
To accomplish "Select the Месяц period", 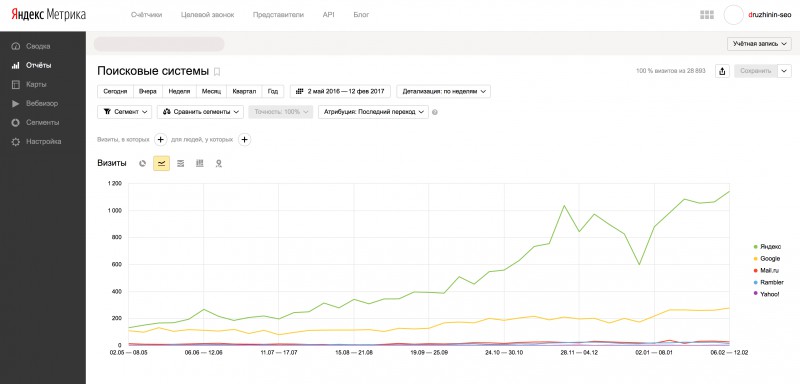I will (x=211, y=91).
